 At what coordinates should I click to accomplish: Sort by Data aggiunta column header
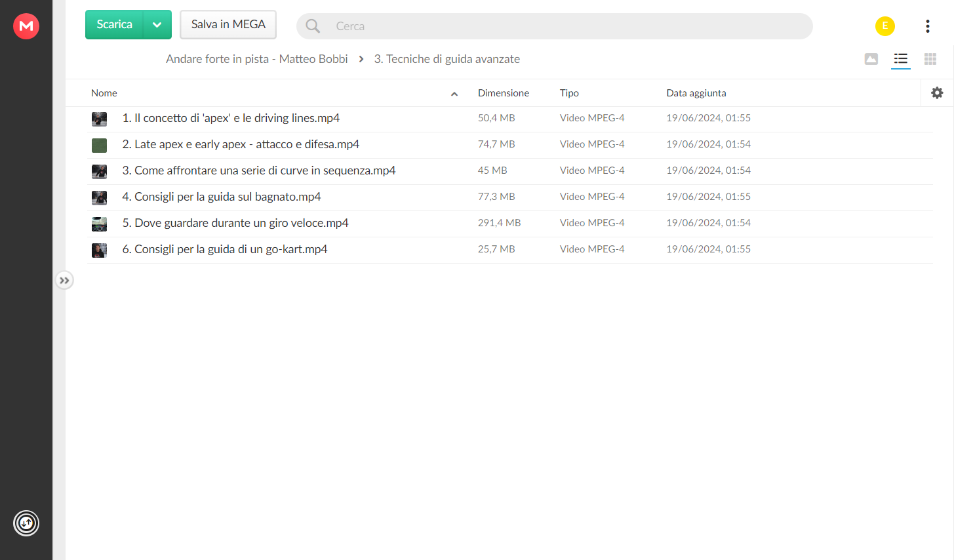(x=696, y=93)
